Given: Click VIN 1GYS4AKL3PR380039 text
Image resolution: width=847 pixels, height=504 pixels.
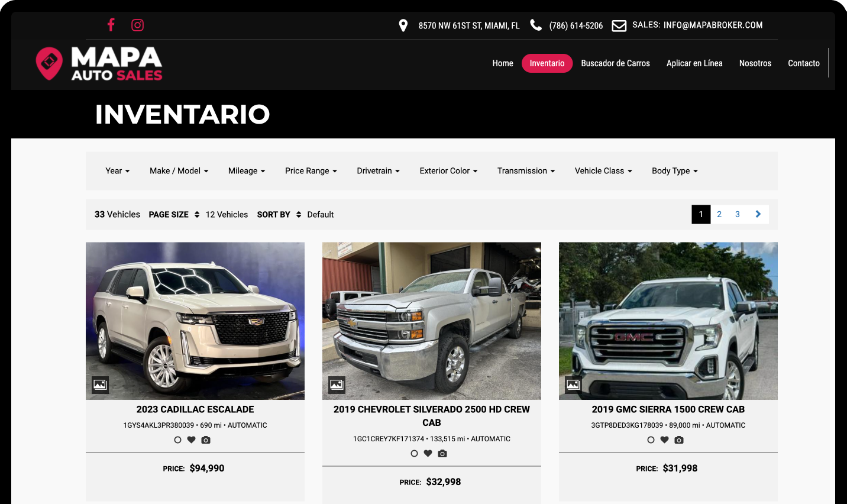Looking at the screenshot, I should (159, 425).
